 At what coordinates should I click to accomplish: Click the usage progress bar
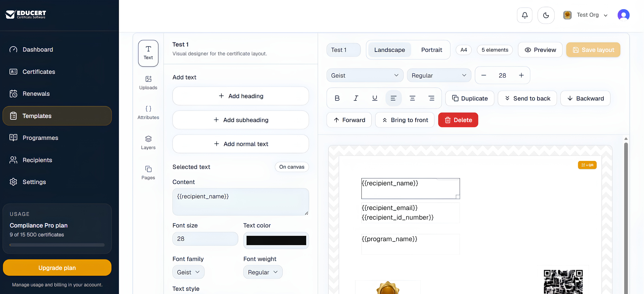click(57, 245)
